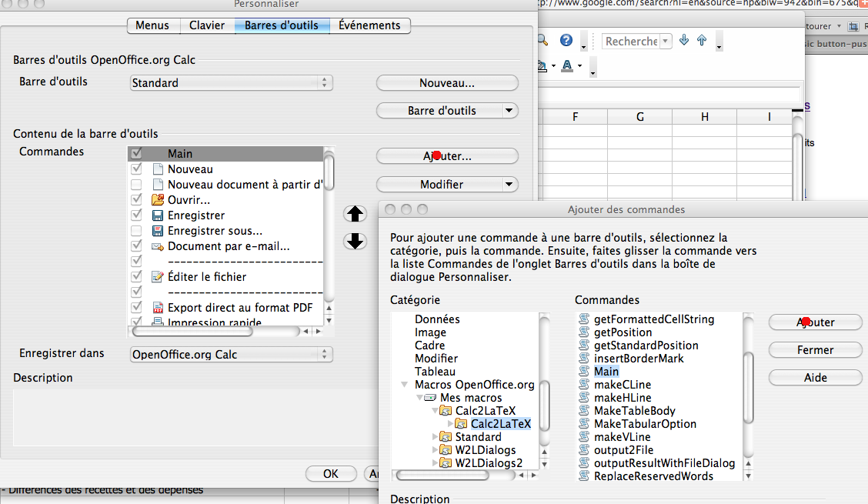This screenshot has height=504, width=868.
Task: Click the move down arrow button
Action: pyautogui.click(x=355, y=241)
